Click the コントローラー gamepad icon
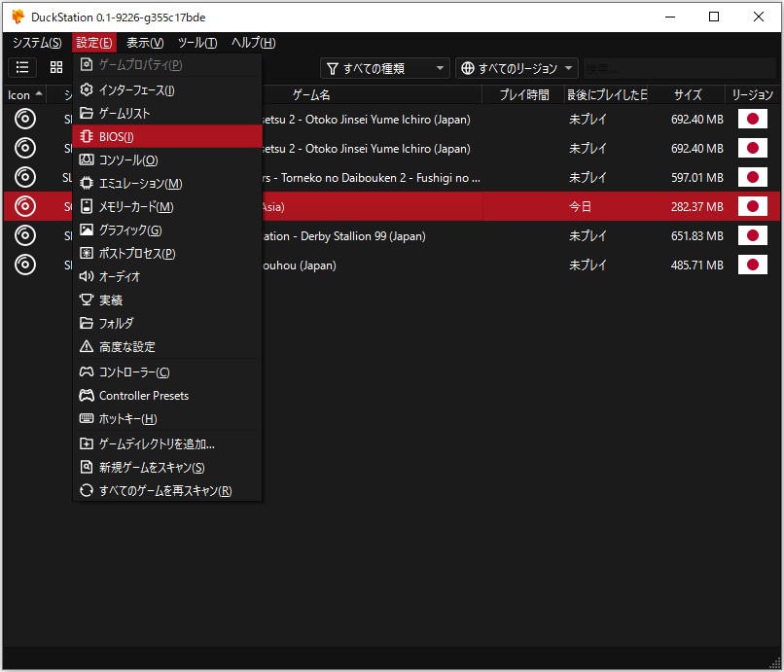Image resolution: width=784 pixels, height=672 pixels. click(x=87, y=372)
